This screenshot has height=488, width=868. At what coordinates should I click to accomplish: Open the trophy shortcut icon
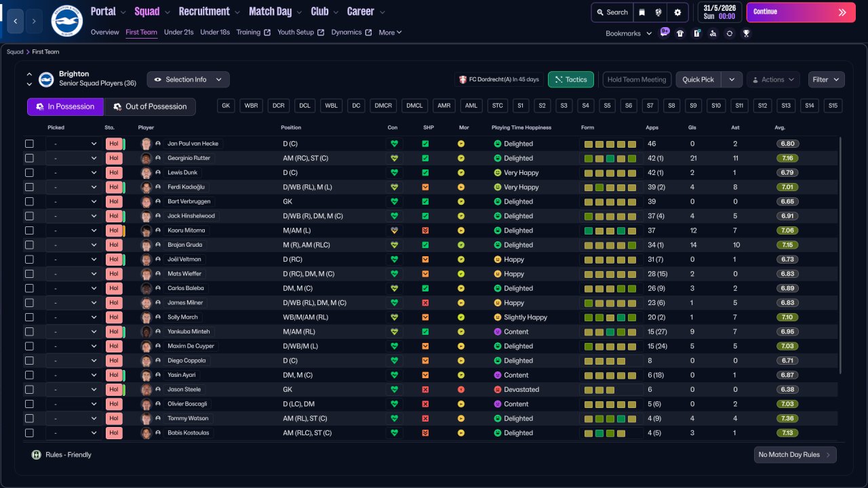[746, 33]
